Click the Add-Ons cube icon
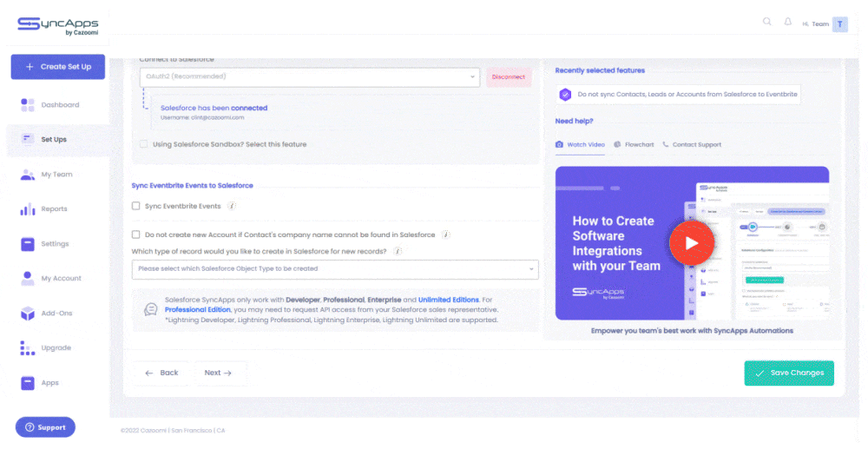 (x=28, y=313)
